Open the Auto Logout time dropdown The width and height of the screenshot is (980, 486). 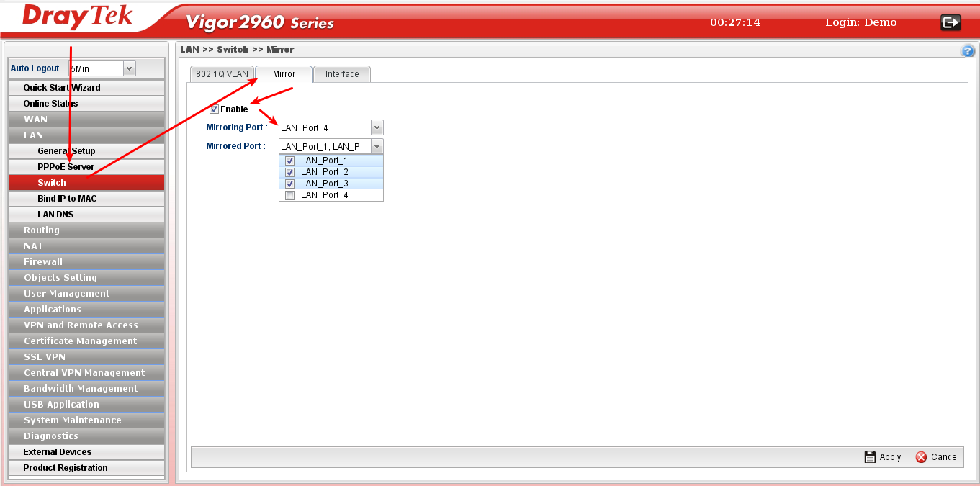tap(129, 68)
